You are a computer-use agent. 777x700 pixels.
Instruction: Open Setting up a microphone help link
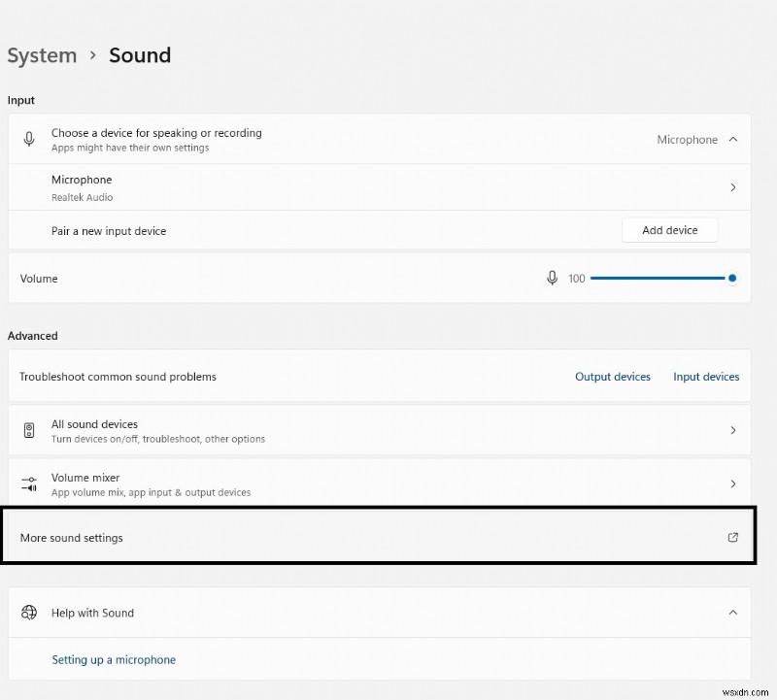click(114, 659)
